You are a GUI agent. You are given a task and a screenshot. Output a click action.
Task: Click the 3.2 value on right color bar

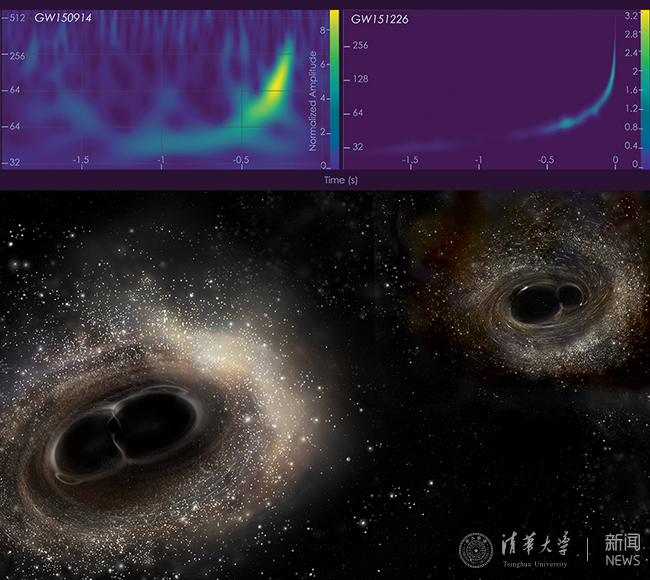coord(632,17)
